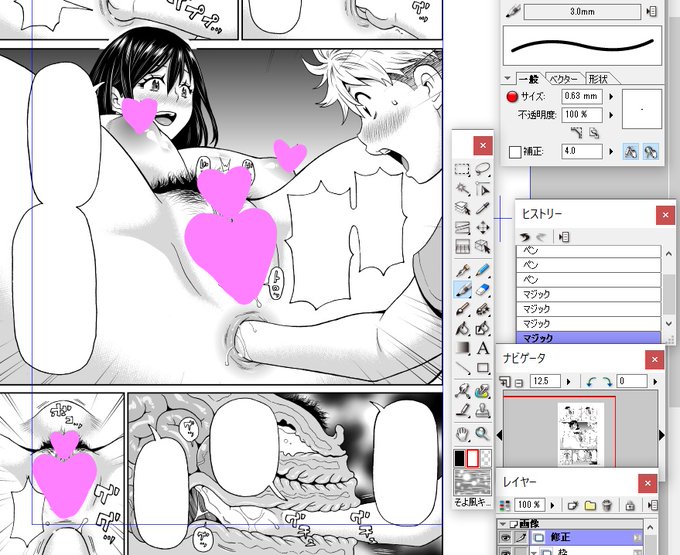Toggle the 補正 correction checkbox
This screenshot has height=555, width=680.
[x=514, y=152]
